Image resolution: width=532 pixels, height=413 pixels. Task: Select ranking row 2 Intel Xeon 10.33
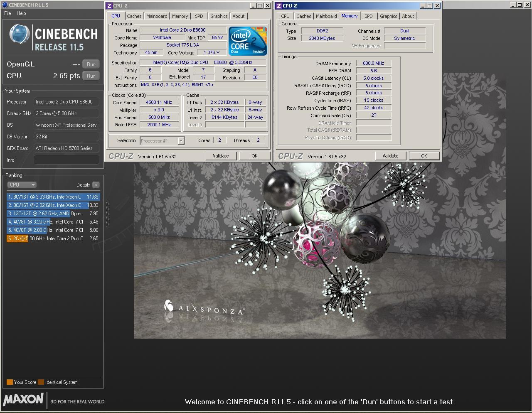tap(53, 205)
